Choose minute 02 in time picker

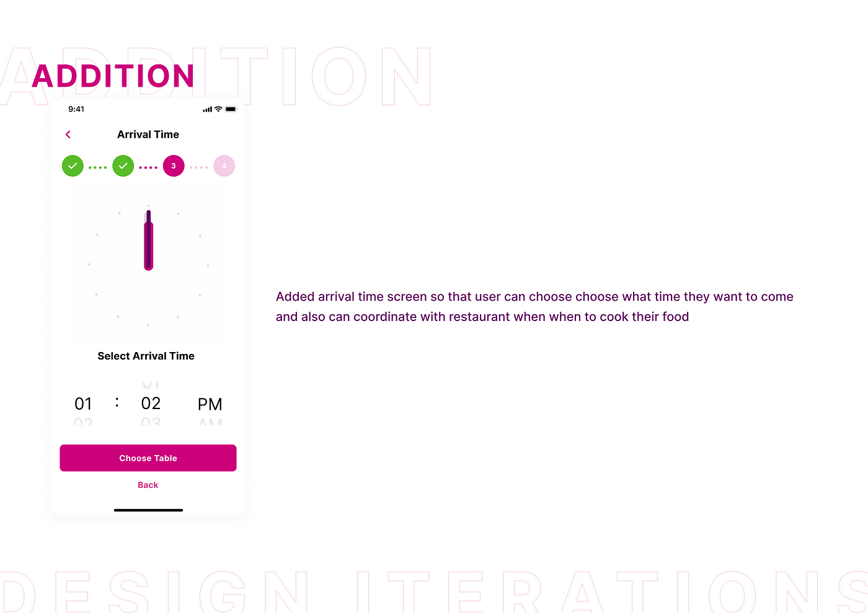(x=151, y=404)
